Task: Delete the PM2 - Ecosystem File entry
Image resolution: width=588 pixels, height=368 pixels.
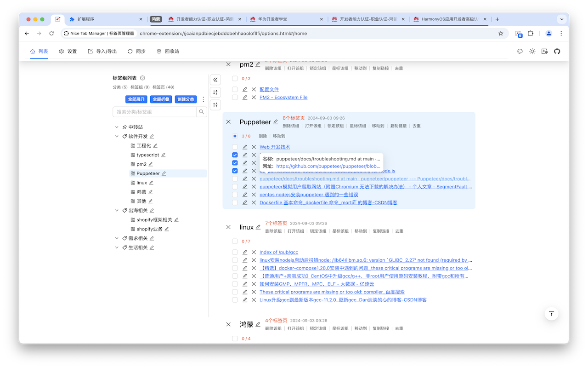Action: coord(254,98)
